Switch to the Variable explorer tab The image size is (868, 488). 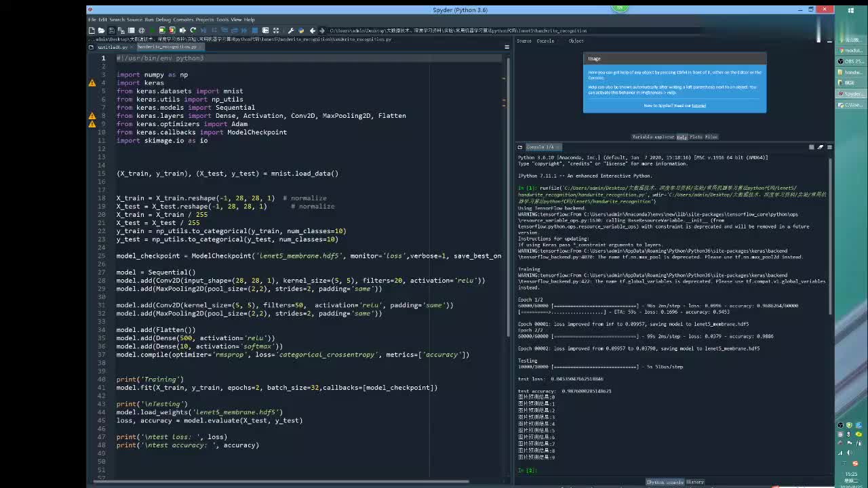[653, 137]
